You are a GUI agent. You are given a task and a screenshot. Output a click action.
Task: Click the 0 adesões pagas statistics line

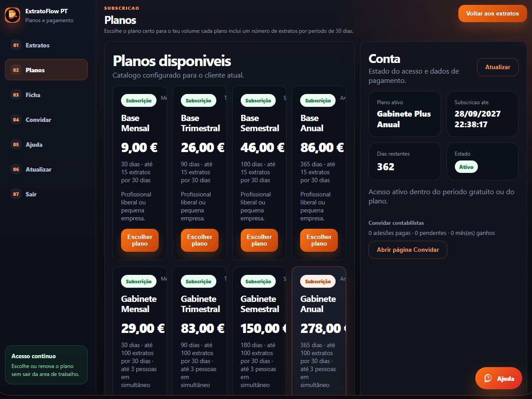(x=432, y=233)
